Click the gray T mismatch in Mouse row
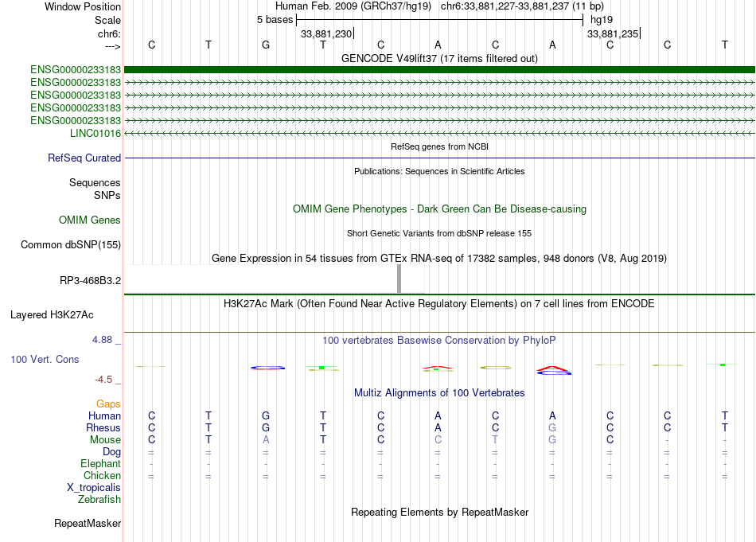 coord(495,440)
